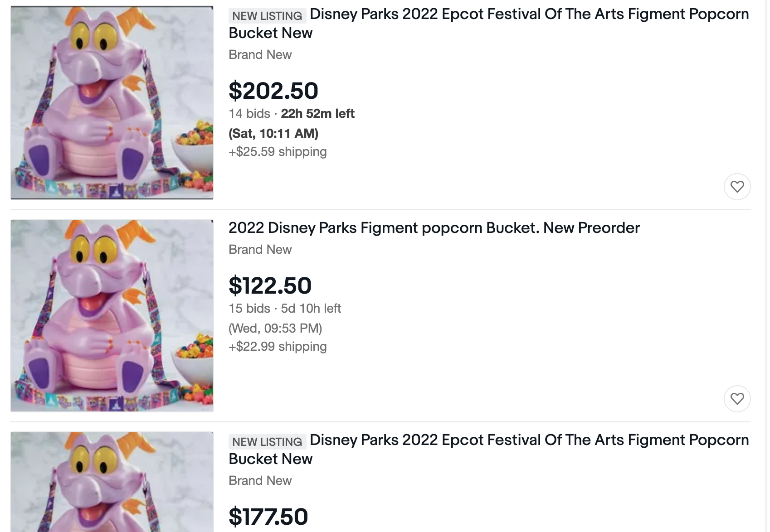Click the +$22.99 shipping text
770x532 pixels.
(278, 346)
